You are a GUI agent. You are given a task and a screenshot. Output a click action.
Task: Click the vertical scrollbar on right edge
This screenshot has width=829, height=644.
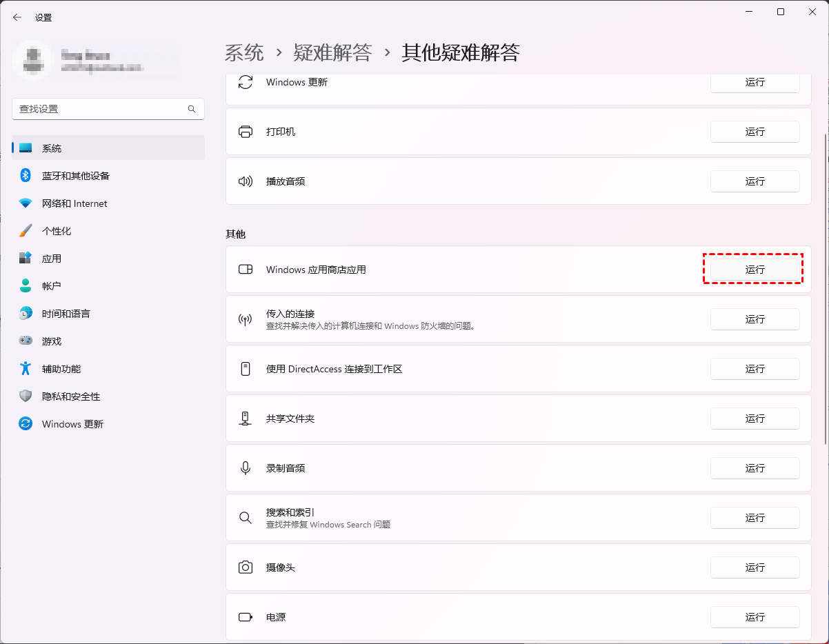pyautogui.click(x=825, y=290)
